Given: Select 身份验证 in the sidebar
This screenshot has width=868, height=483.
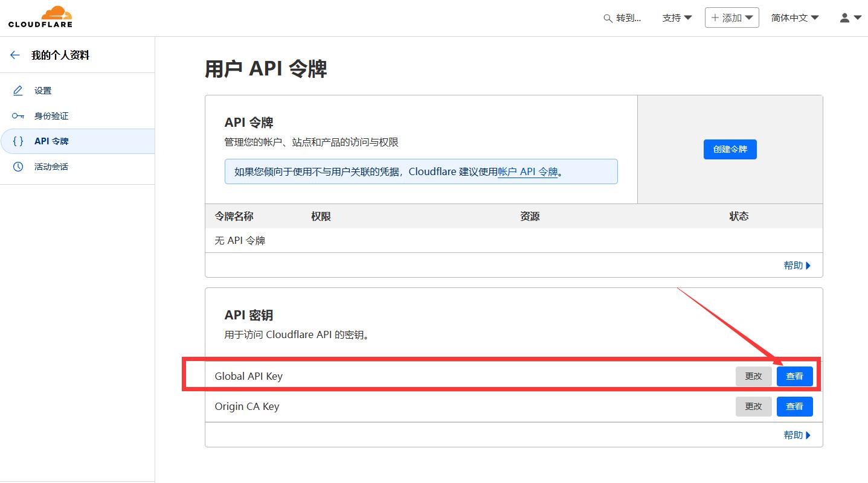Looking at the screenshot, I should tap(51, 116).
